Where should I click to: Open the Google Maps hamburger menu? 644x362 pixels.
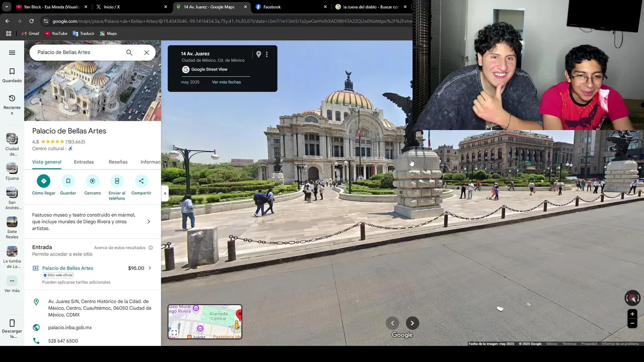pos(12,52)
